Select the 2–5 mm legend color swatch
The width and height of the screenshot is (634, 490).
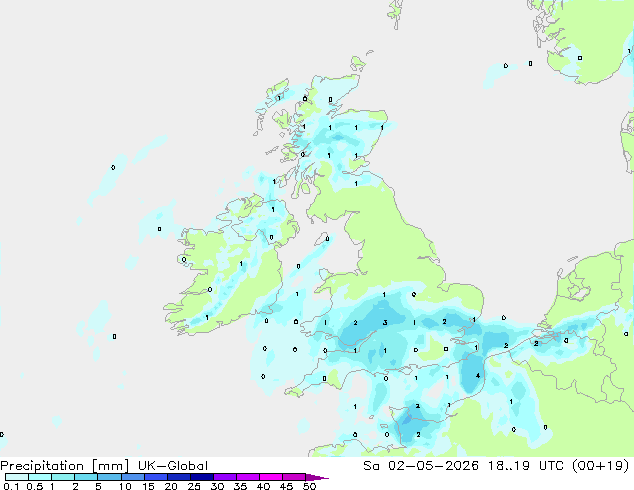[86, 477]
